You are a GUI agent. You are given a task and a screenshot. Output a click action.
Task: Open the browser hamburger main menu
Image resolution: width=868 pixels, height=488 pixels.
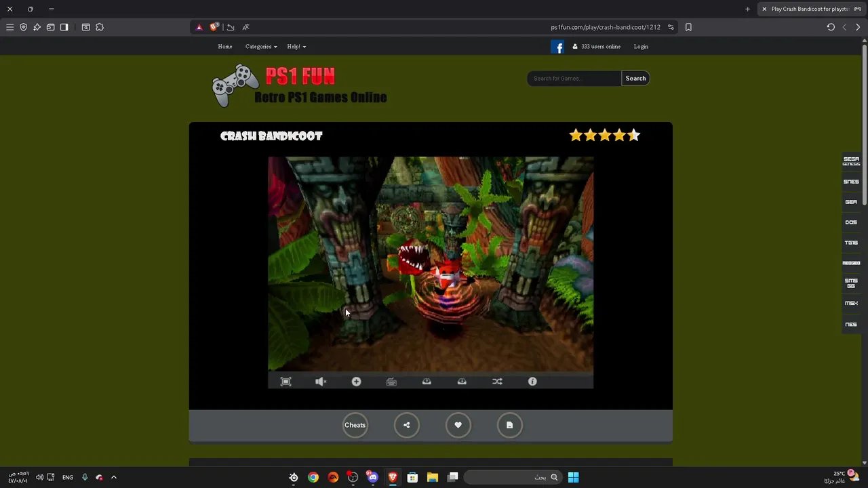[9, 27]
